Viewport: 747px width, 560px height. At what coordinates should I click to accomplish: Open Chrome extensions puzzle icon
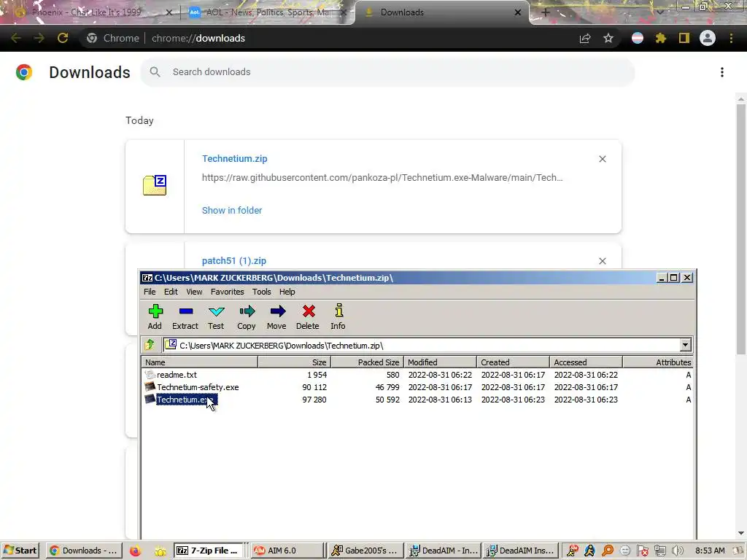click(660, 38)
